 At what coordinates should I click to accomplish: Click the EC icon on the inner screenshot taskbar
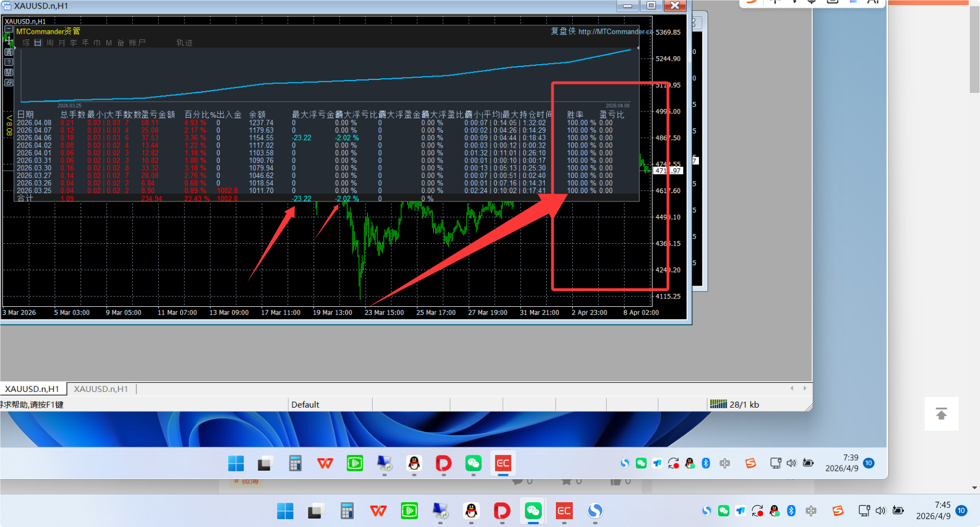coord(503,463)
